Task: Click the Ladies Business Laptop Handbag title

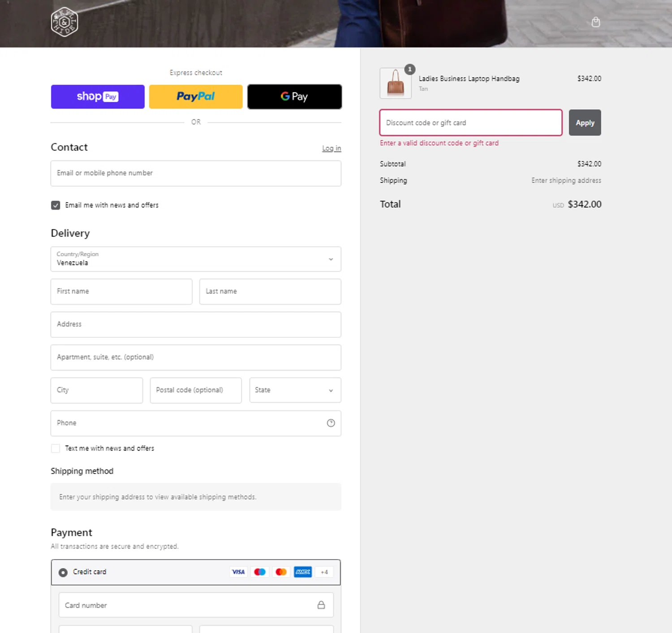Action: coord(469,78)
